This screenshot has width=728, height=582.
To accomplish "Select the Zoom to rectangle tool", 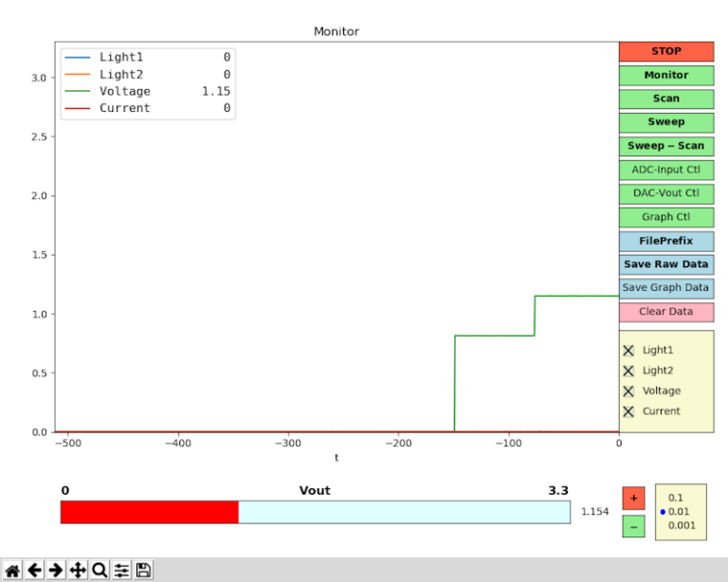I will [100, 570].
